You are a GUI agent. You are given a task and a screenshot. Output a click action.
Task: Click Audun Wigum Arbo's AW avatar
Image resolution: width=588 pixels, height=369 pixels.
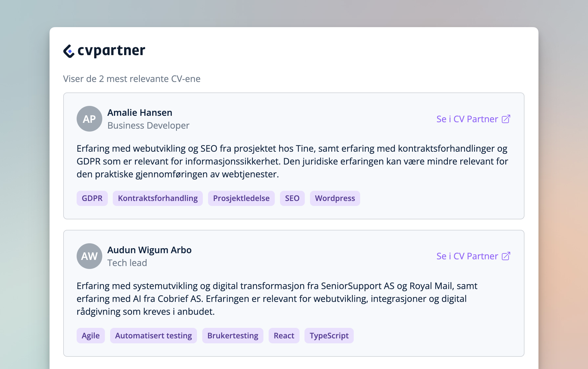[89, 256]
